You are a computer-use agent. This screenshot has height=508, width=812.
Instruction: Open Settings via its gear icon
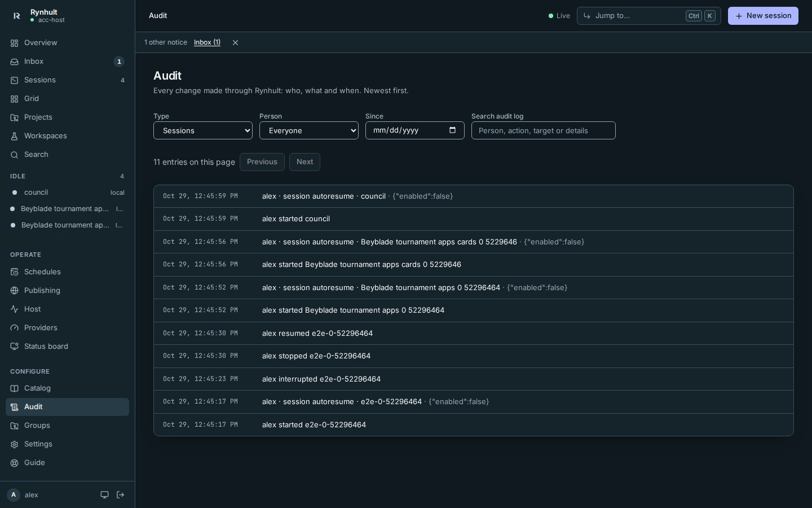pos(14,444)
